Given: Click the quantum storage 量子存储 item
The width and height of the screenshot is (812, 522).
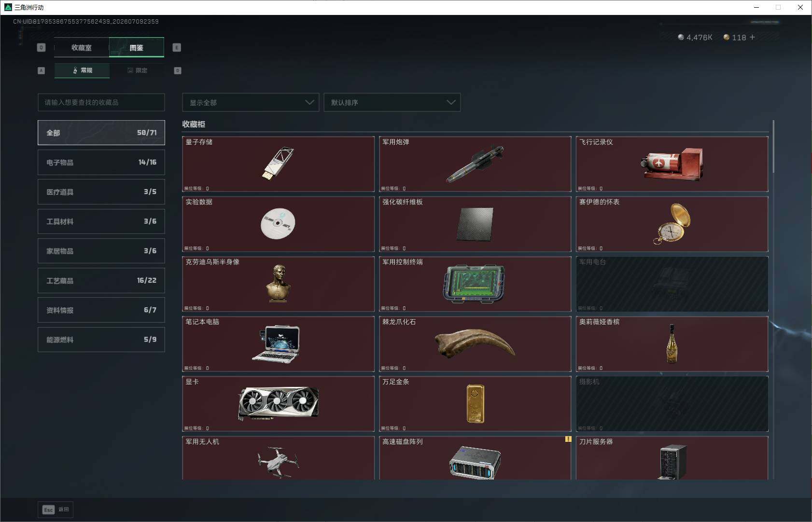Looking at the screenshot, I should pos(278,164).
